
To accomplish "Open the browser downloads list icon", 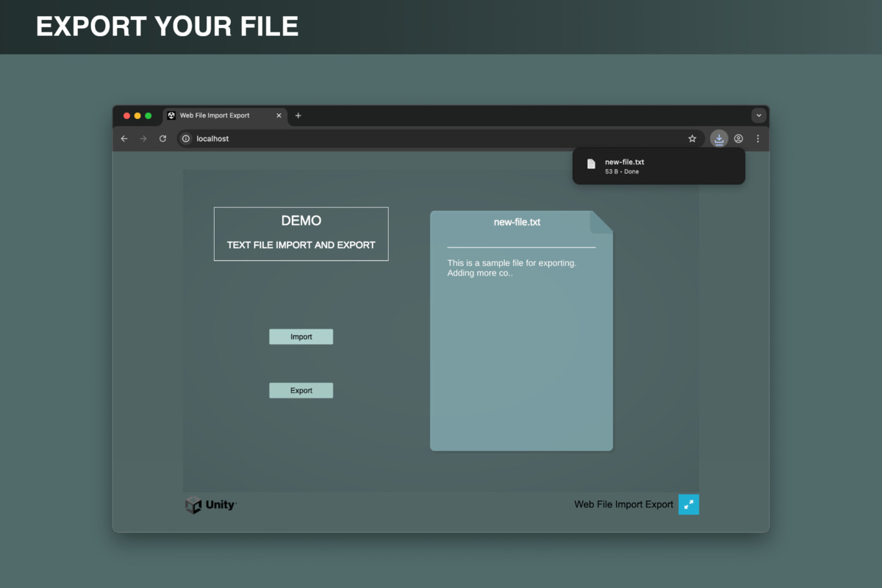I will [x=718, y=138].
